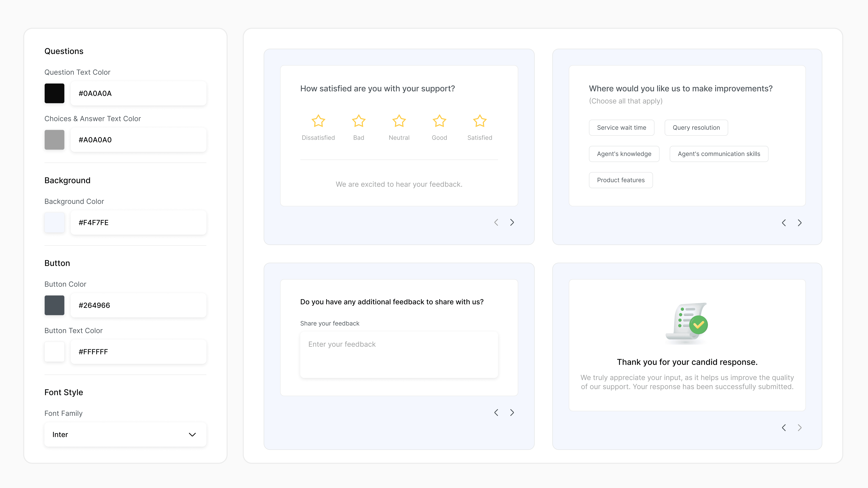Open the Font Family dropdown
868x488 pixels.
(x=125, y=435)
